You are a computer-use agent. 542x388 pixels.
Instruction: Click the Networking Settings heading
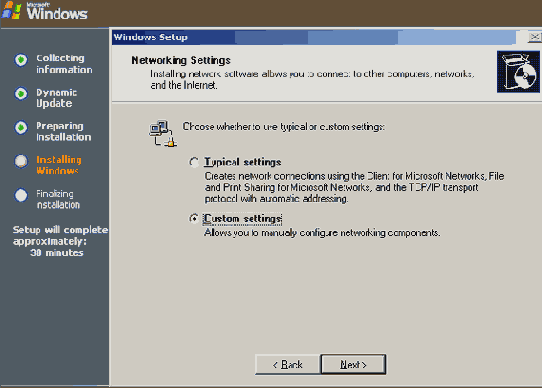tap(181, 60)
